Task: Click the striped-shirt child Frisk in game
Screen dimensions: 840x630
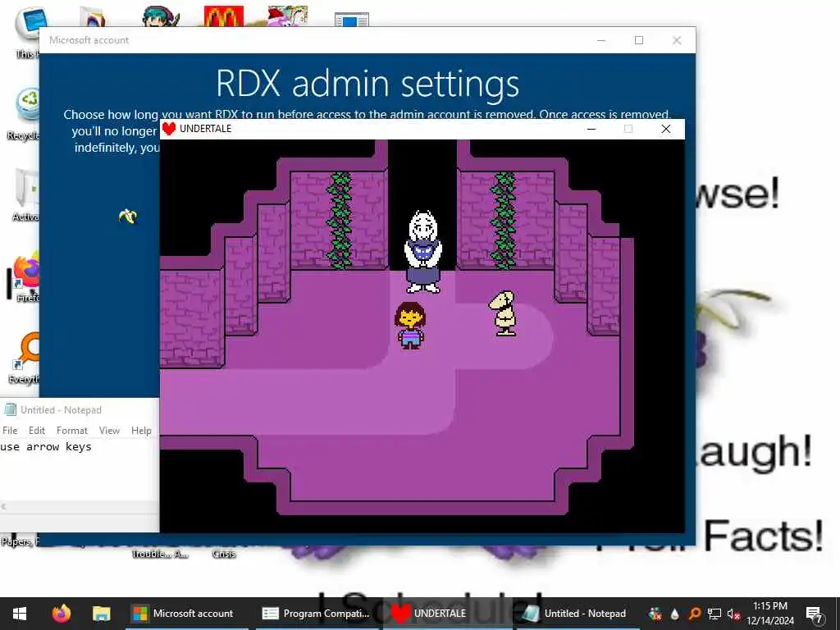Action: pyautogui.click(x=410, y=325)
